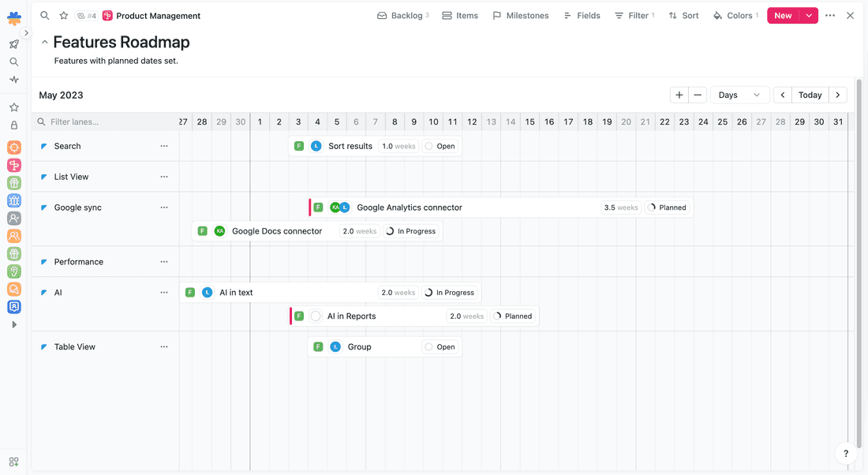Open options menu for the Google sync lane

coord(164,207)
